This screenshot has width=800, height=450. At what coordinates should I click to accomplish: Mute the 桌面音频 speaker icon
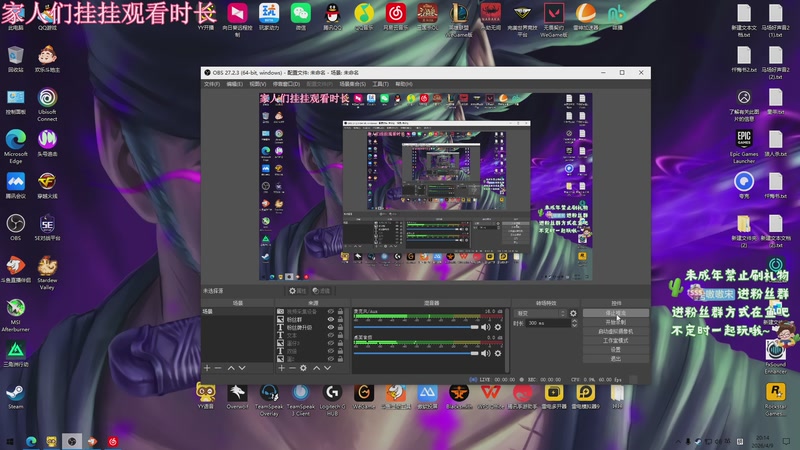(486, 353)
